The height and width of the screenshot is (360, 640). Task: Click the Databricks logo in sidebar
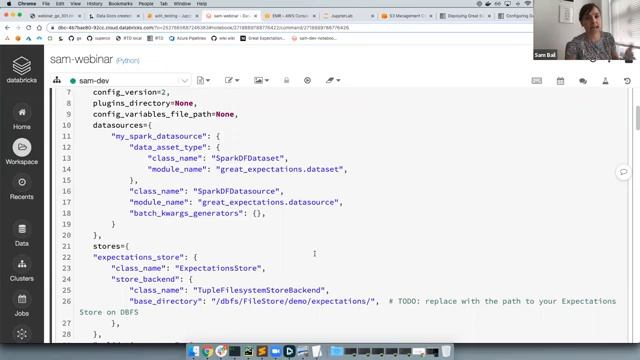[x=22, y=69]
